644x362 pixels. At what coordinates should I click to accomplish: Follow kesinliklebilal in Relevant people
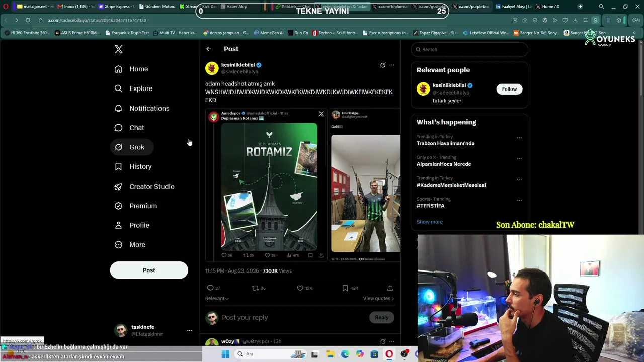[509, 89]
